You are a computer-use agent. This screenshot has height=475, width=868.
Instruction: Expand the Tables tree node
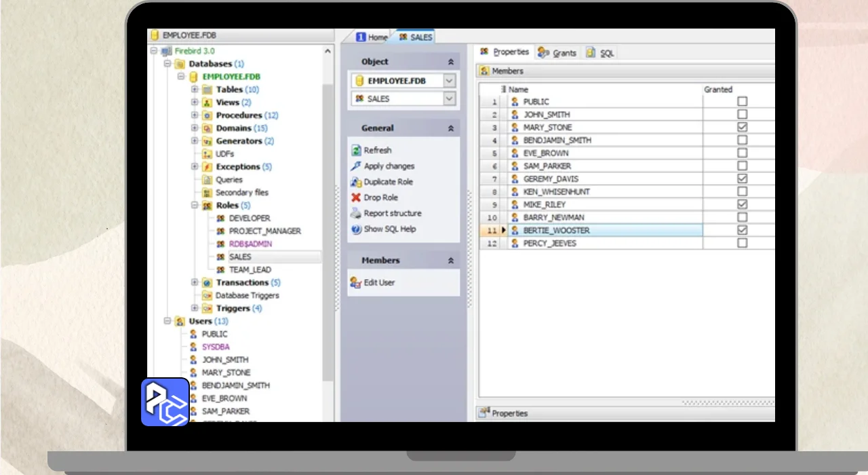[195, 90]
